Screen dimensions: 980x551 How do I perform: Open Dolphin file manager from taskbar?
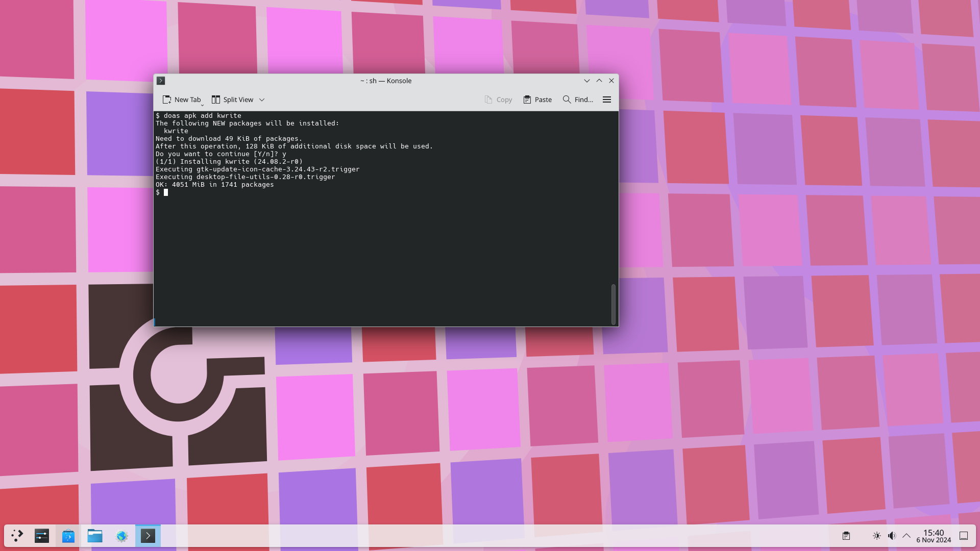(x=95, y=536)
